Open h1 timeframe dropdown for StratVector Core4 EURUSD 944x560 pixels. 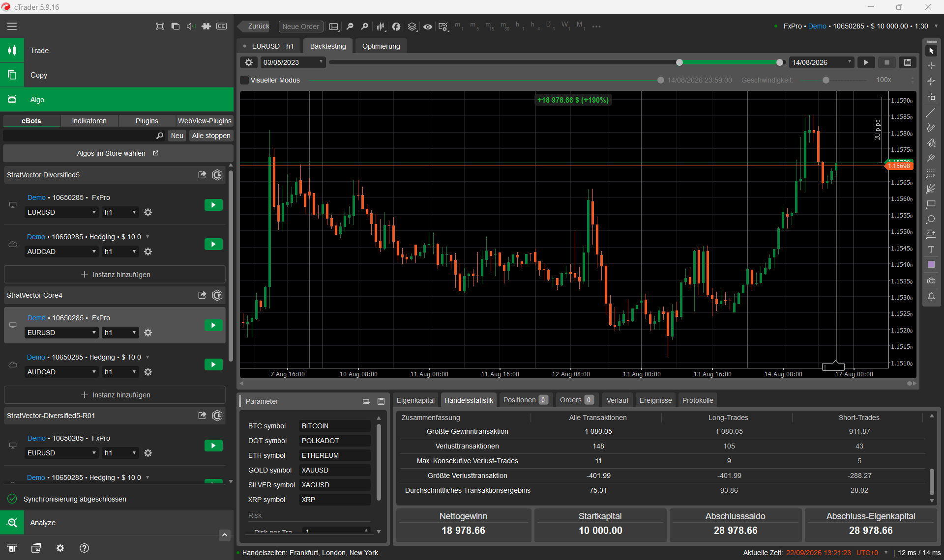[x=120, y=333]
